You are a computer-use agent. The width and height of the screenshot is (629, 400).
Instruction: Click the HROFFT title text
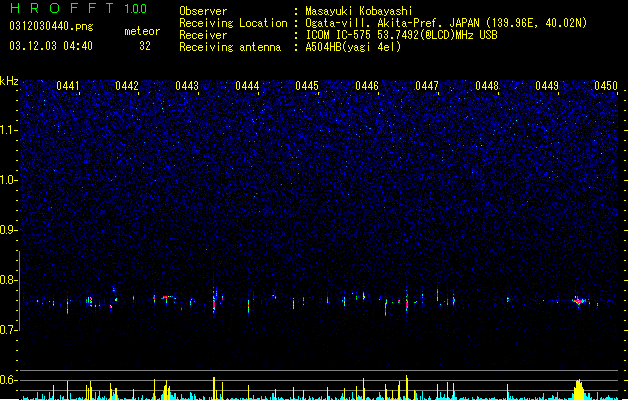(62, 8)
